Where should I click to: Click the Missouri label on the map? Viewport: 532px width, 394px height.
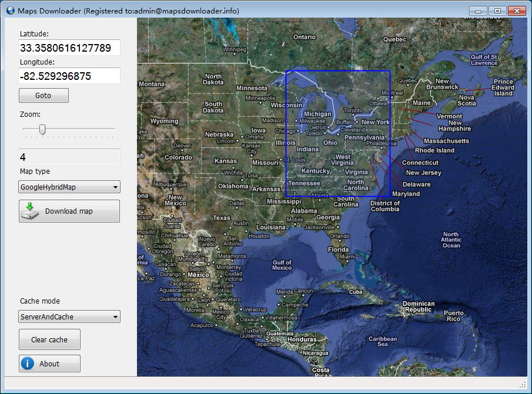(x=265, y=163)
